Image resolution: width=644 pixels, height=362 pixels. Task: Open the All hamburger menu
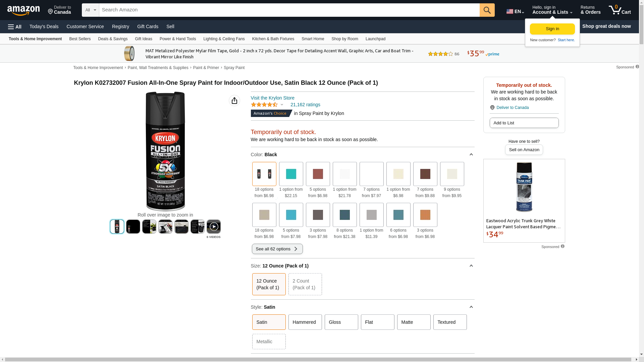[x=15, y=26]
